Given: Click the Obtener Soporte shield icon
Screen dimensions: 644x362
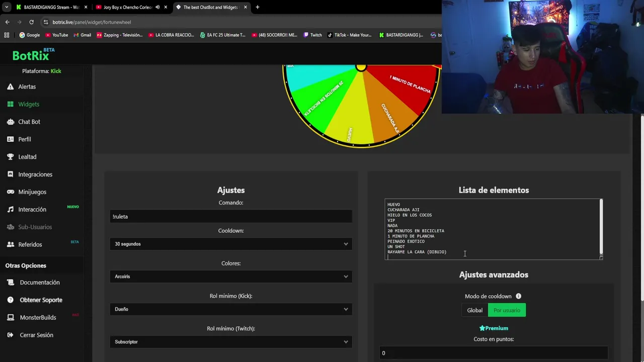Looking at the screenshot, I should [x=10, y=300].
